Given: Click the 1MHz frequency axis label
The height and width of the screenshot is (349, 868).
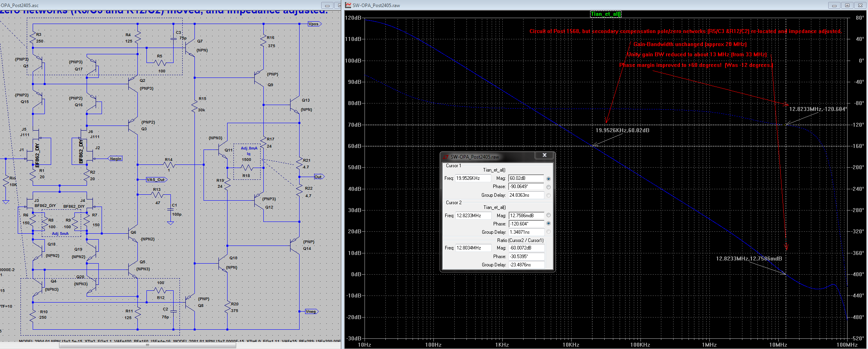Looking at the screenshot, I should coord(709,345).
